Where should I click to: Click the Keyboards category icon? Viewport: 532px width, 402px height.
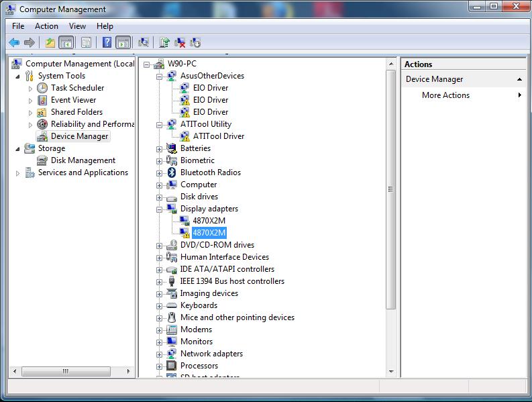click(172, 305)
